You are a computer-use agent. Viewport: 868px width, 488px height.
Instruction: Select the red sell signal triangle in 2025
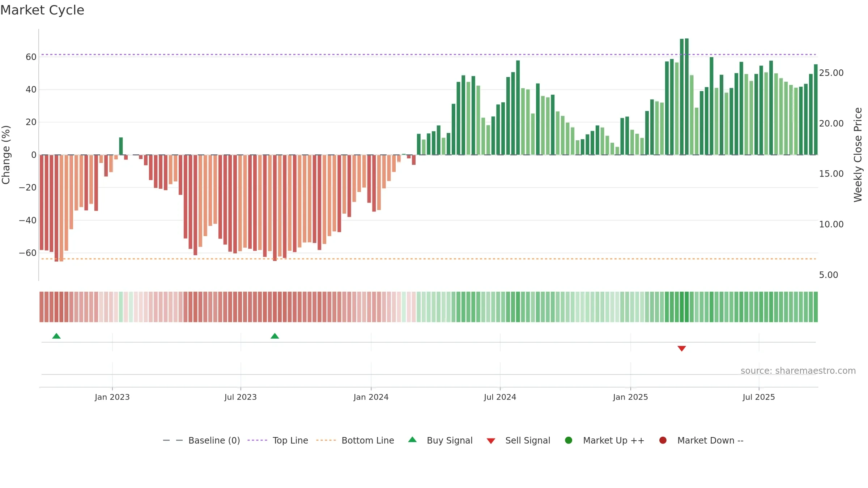click(682, 348)
